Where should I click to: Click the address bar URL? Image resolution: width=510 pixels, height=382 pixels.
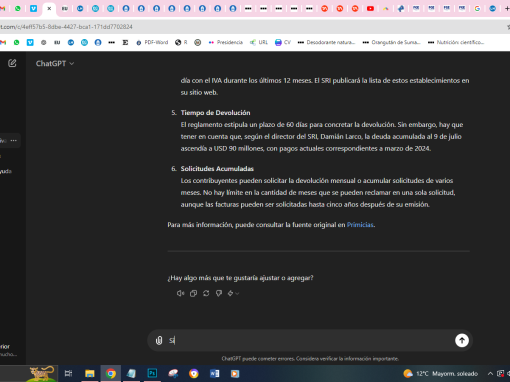(67, 27)
